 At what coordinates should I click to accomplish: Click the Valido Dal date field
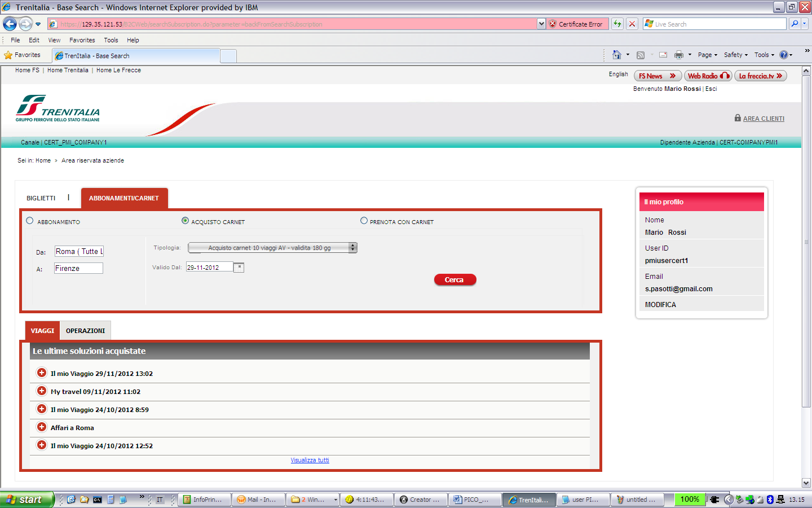click(x=210, y=268)
